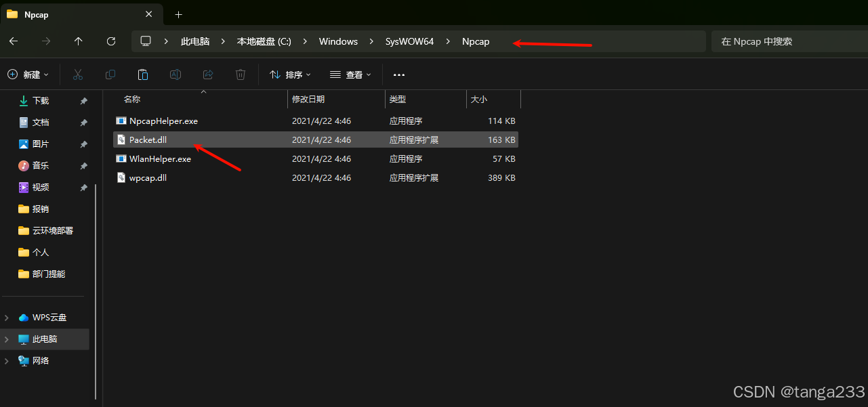
Task: Click the 在 Npcap 中搜索 search box
Action: [x=756, y=41]
